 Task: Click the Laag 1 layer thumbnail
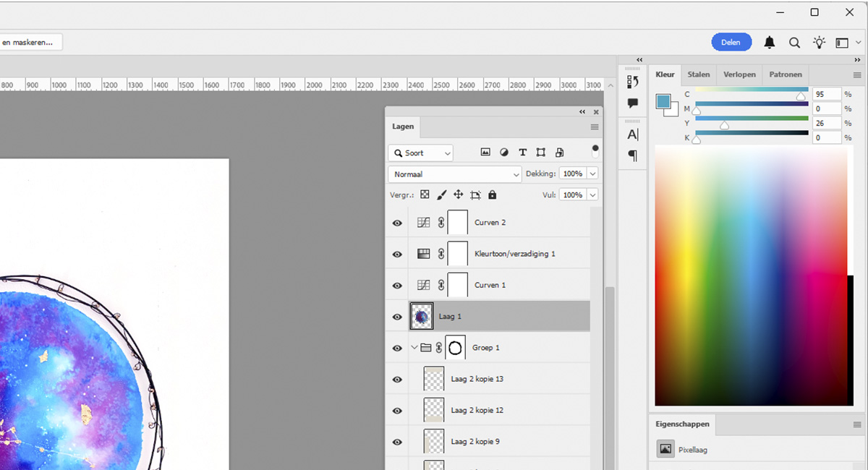coord(422,316)
